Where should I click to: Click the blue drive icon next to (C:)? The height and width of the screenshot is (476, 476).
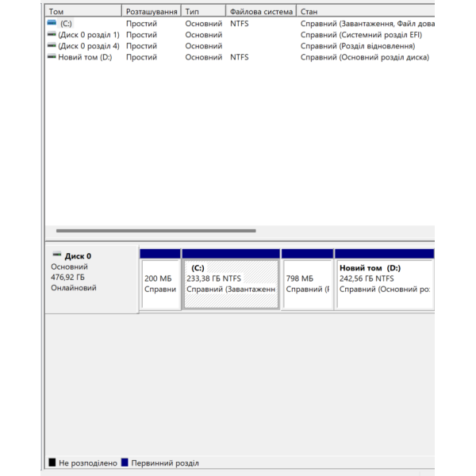(52, 23)
